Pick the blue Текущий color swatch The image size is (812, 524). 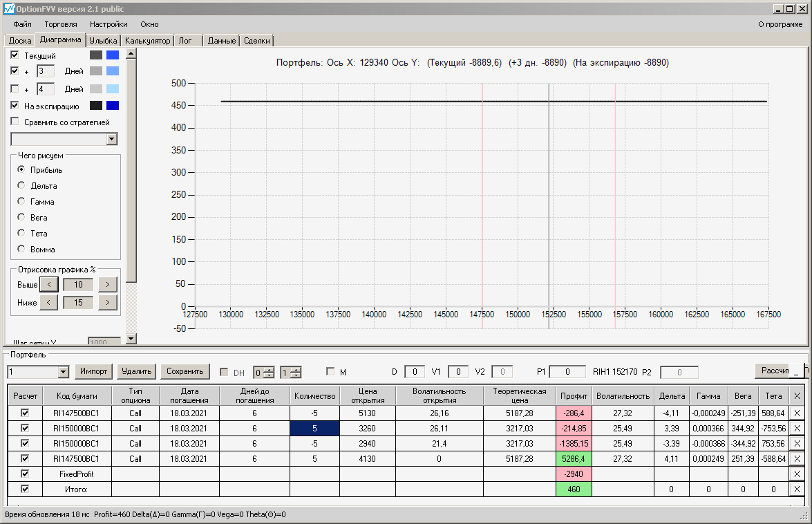coord(113,55)
